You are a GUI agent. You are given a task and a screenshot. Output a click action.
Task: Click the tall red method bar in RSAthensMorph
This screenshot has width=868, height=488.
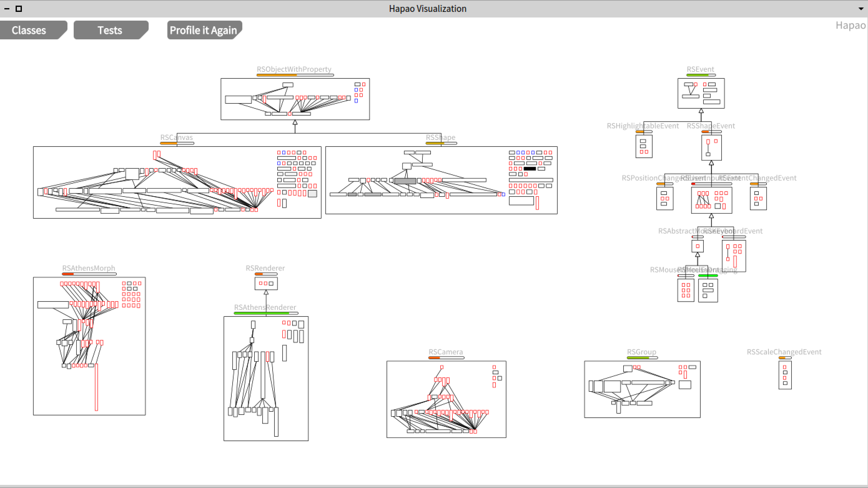pyautogui.click(x=96, y=387)
